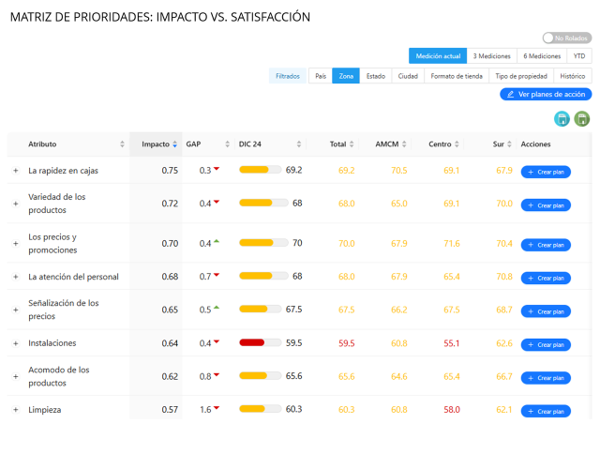Select the Ciudad grouping tab
The image size is (600, 454).
click(408, 76)
